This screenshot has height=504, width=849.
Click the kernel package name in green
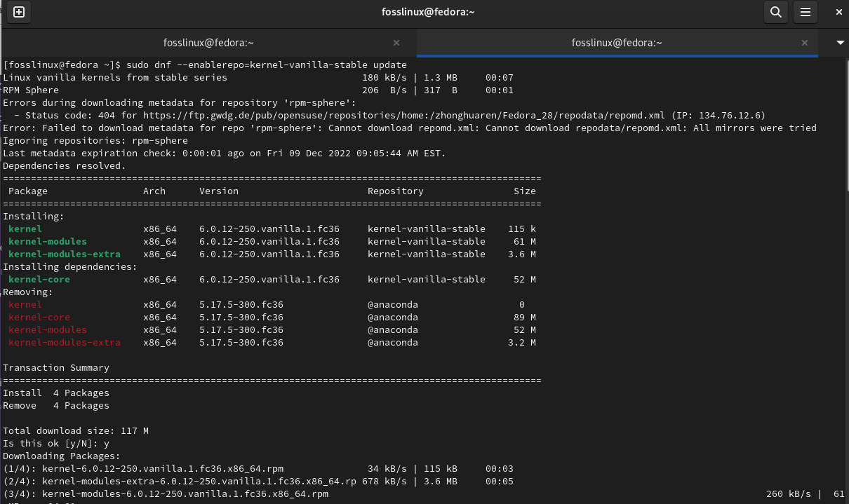[25, 229]
